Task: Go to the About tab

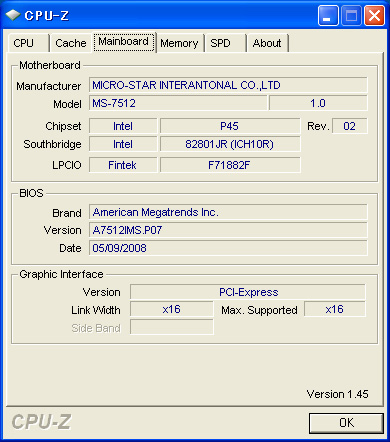Action: point(267,43)
